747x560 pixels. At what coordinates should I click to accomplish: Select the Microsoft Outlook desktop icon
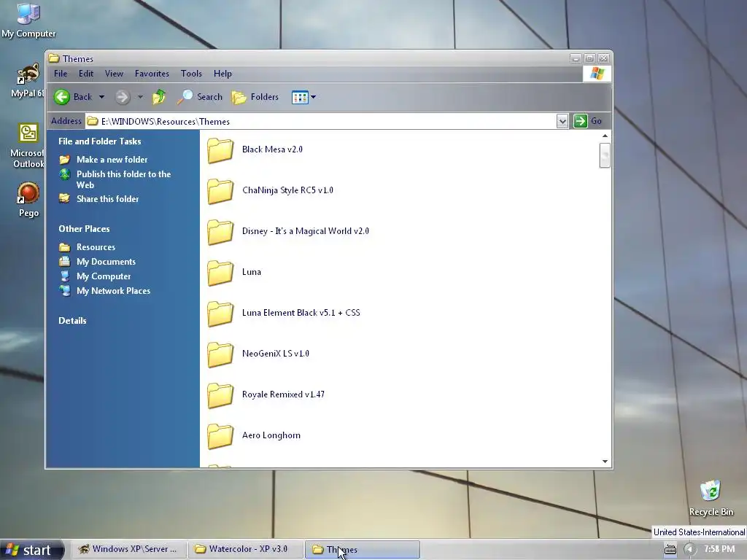pyautogui.click(x=27, y=146)
